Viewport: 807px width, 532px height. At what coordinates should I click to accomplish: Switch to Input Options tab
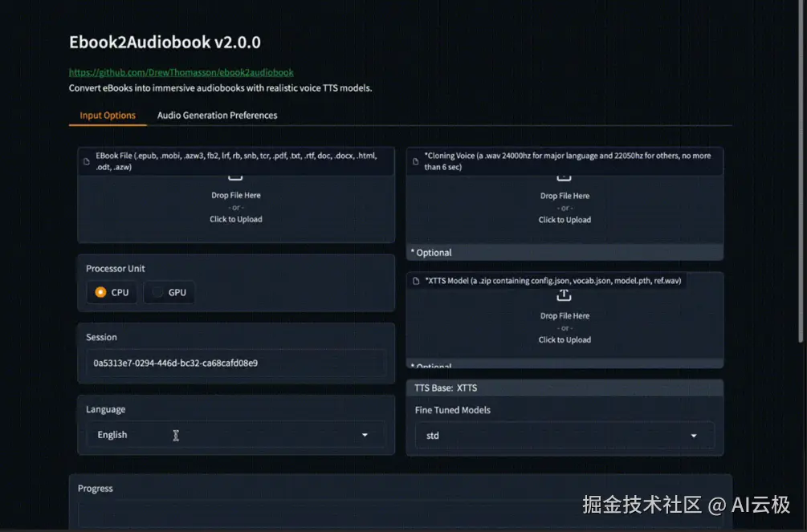pyautogui.click(x=108, y=116)
